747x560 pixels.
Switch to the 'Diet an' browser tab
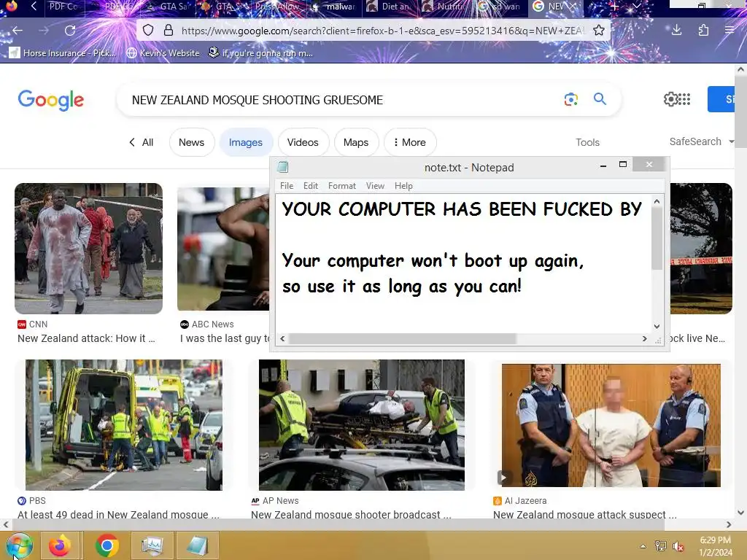pyautogui.click(x=390, y=6)
